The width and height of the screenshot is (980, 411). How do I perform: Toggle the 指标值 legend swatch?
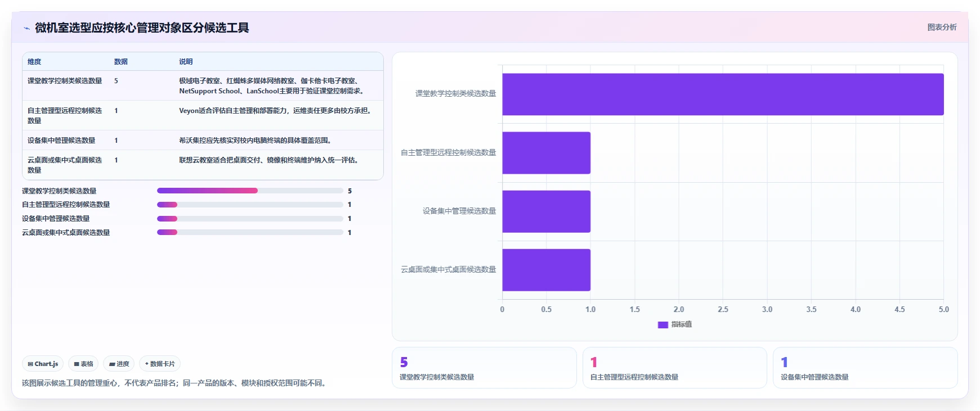663,324
